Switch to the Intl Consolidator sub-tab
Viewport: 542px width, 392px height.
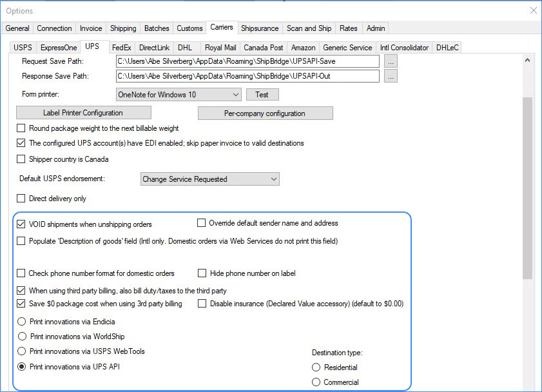(x=404, y=48)
